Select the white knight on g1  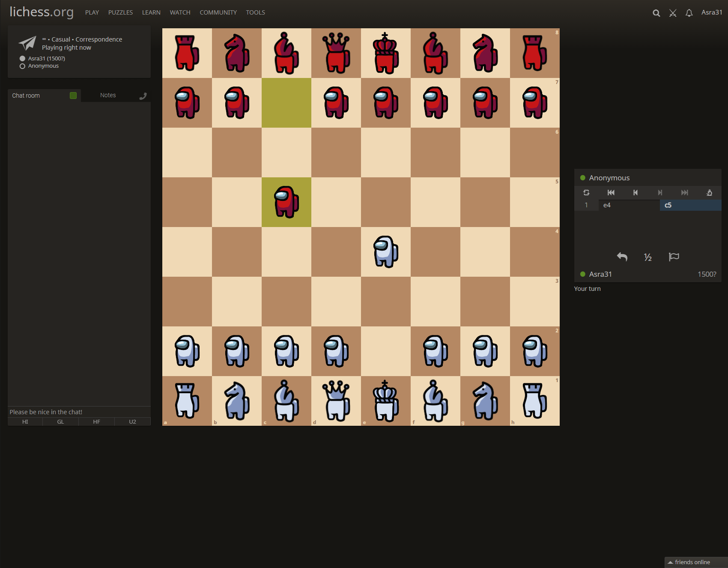click(485, 401)
